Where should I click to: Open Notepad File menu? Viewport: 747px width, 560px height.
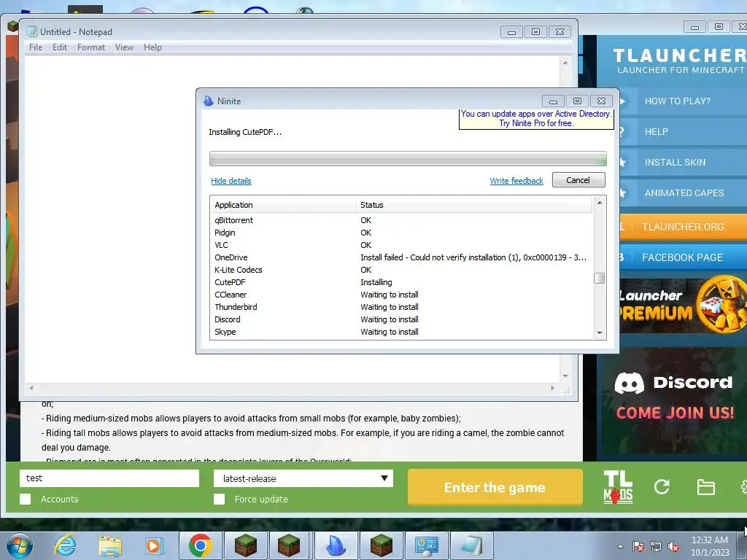[36, 47]
